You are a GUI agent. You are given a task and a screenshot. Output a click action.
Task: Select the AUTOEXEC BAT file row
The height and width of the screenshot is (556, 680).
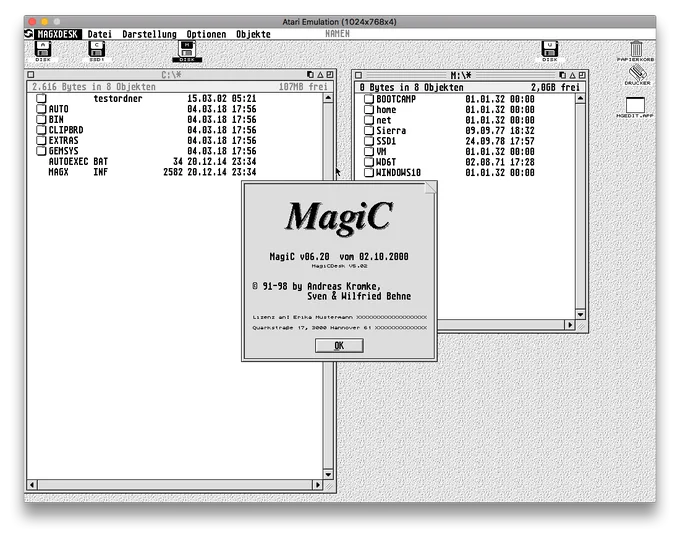[x=152, y=161]
